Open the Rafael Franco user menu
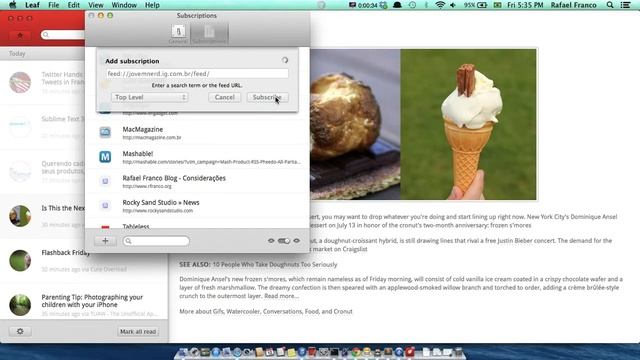 (573, 5)
